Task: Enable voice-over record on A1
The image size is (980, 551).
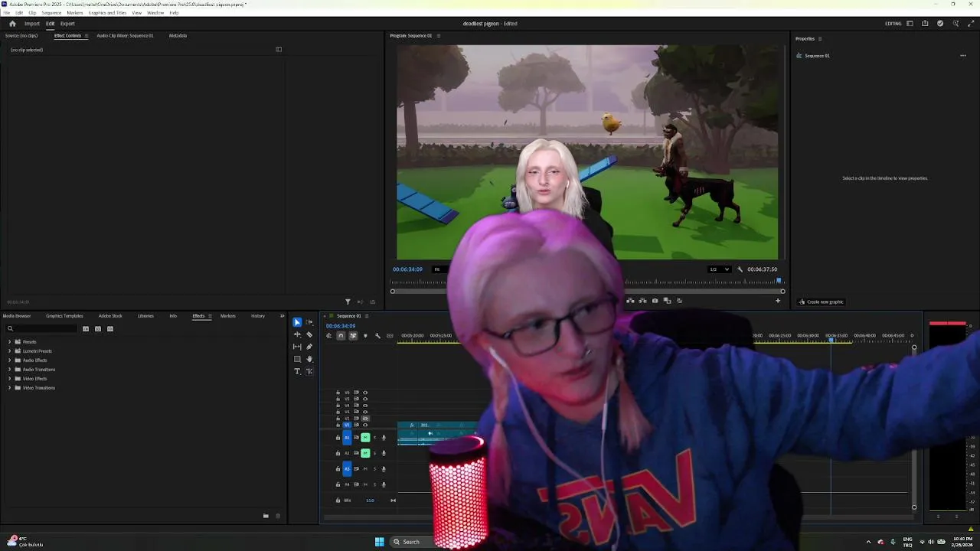Action: (x=384, y=438)
